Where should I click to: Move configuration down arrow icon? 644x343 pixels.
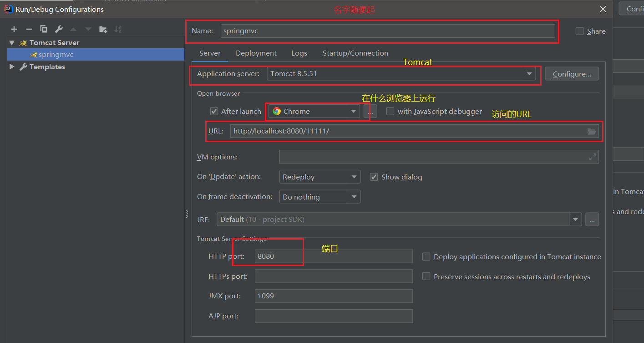pyautogui.click(x=88, y=29)
